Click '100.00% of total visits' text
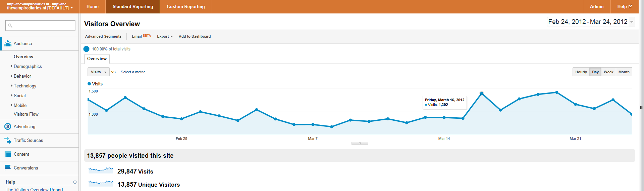 point(111,49)
